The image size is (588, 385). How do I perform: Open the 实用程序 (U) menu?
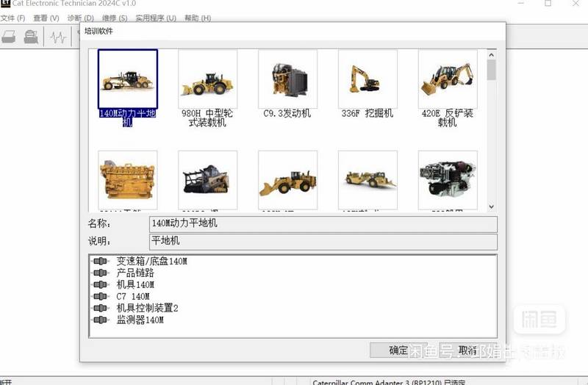pyautogui.click(x=155, y=18)
